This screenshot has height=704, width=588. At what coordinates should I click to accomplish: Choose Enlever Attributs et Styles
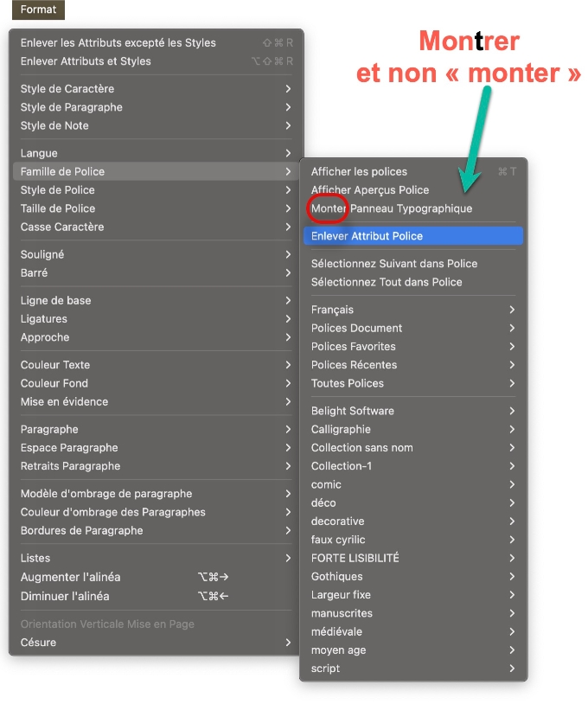pos(157,61)
